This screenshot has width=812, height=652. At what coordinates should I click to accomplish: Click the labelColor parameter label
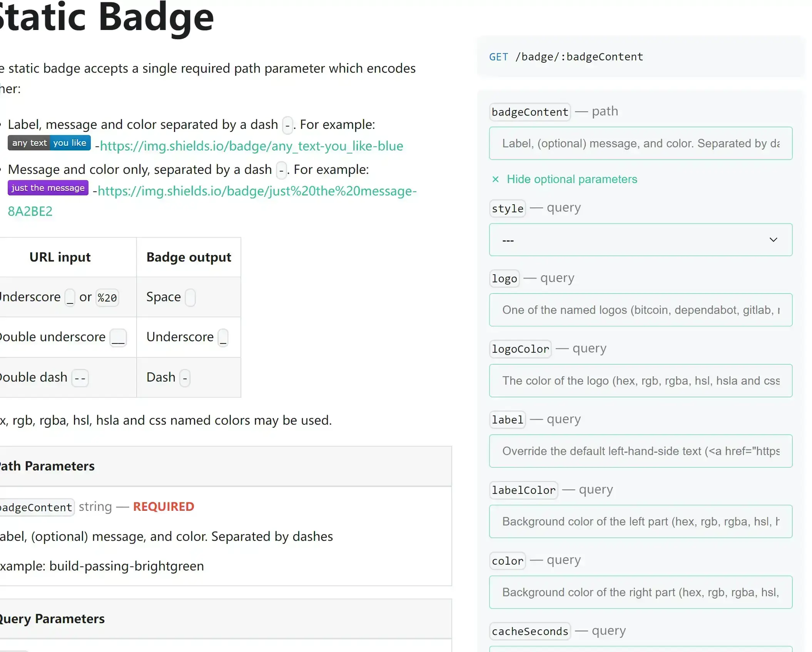[x=523, y=490]
